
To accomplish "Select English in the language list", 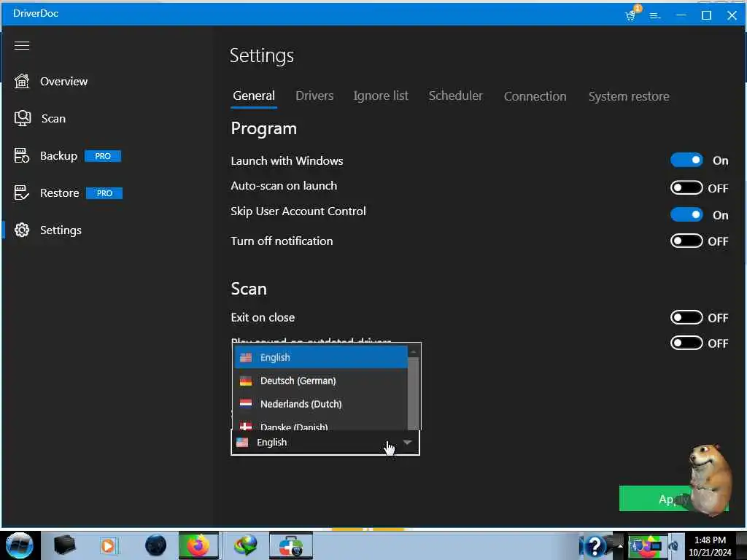I will pos(321,357).
